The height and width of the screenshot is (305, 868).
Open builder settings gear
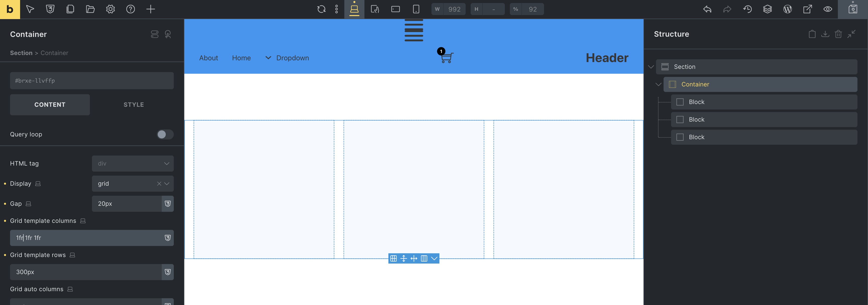[x=111, y=9]
